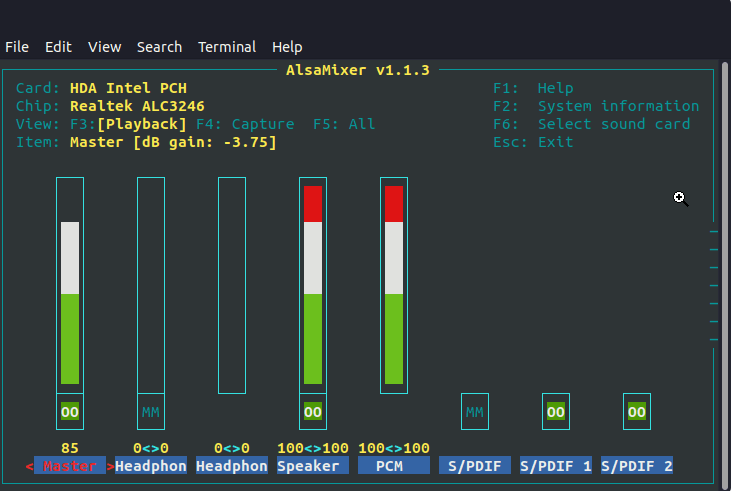Select the S/PDIF 1 channel label
This screenshot has height=491, width=731.
tap(556, 466)
